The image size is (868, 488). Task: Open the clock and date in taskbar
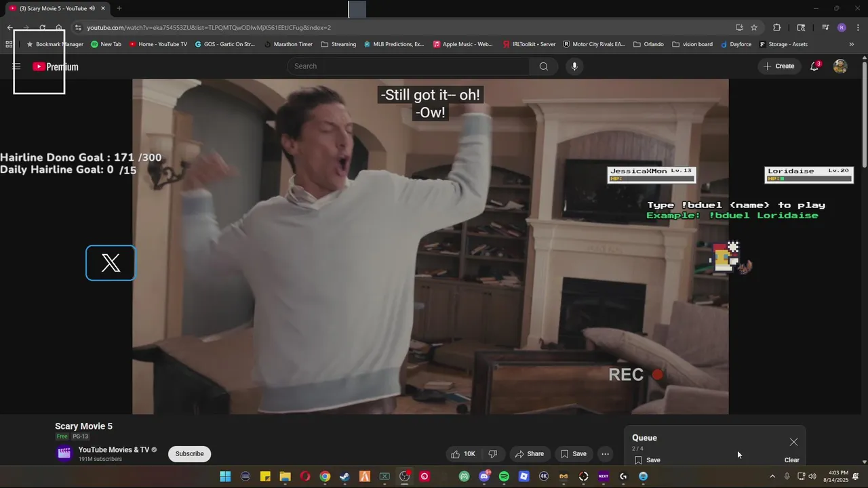pyautogui.click(x=835, y=476)
